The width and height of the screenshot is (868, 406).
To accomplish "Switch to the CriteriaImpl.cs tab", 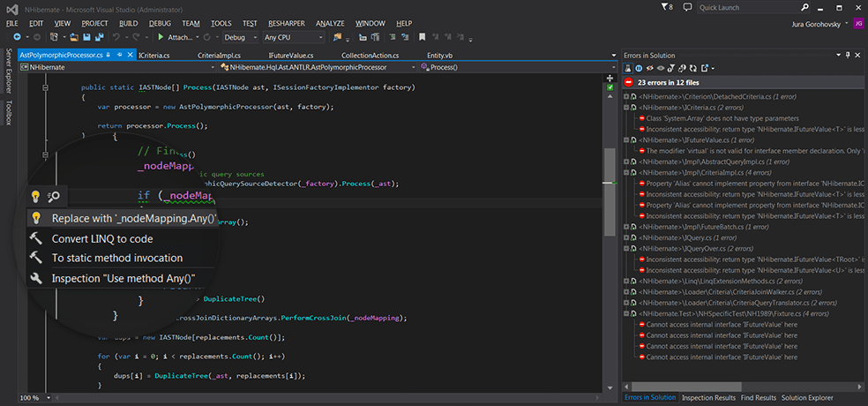I will 219,55.
